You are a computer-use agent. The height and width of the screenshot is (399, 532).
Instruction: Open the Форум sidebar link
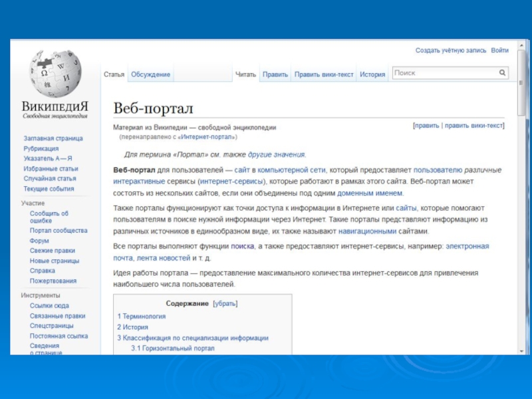39,241
